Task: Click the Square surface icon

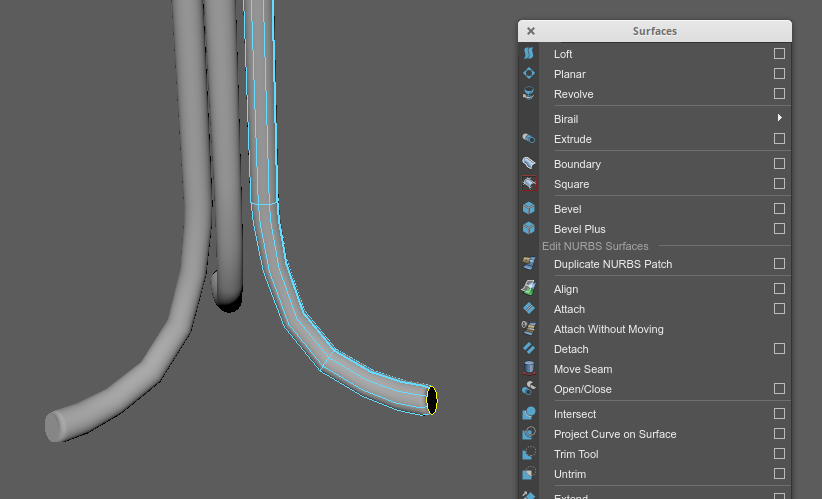Action: [x=529, y=184]
